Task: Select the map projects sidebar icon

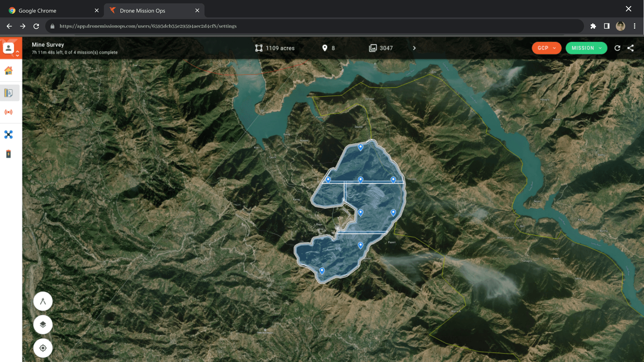Action: click(x=8, y=93)
